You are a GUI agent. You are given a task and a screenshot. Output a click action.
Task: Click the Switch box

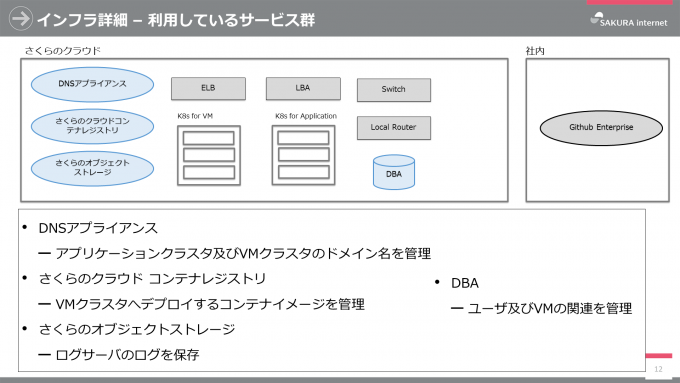click(x=394, y=90)
